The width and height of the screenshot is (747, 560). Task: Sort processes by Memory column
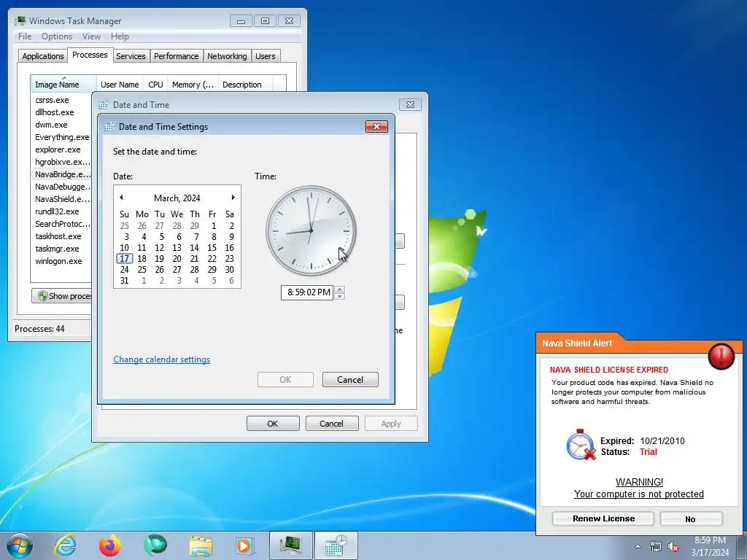193,85
